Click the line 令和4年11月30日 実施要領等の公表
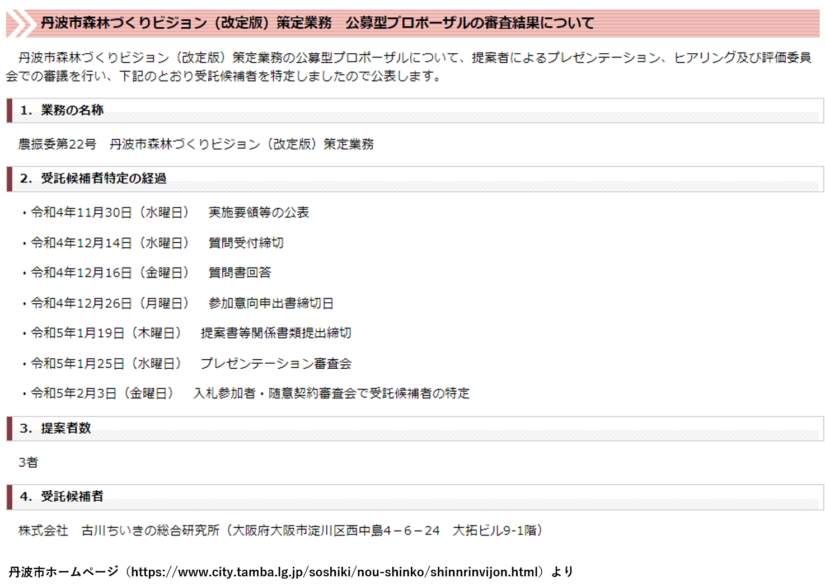825x587 pixels. [165, 212]
